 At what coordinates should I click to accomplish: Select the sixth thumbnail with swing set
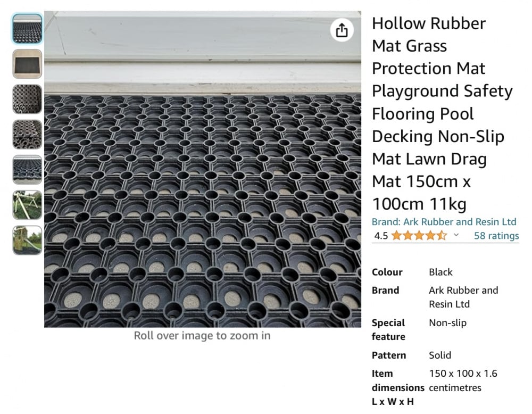[27, 205]
